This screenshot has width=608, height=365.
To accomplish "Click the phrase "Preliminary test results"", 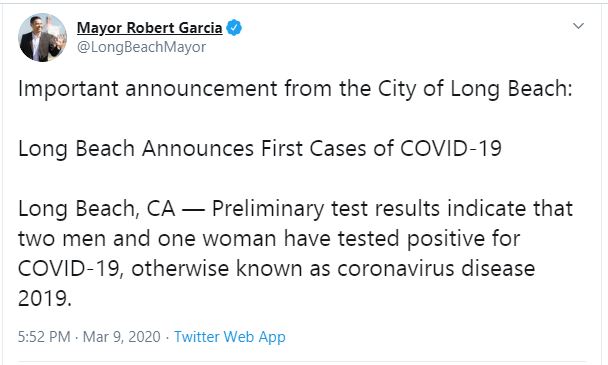I will pos(326,209).
